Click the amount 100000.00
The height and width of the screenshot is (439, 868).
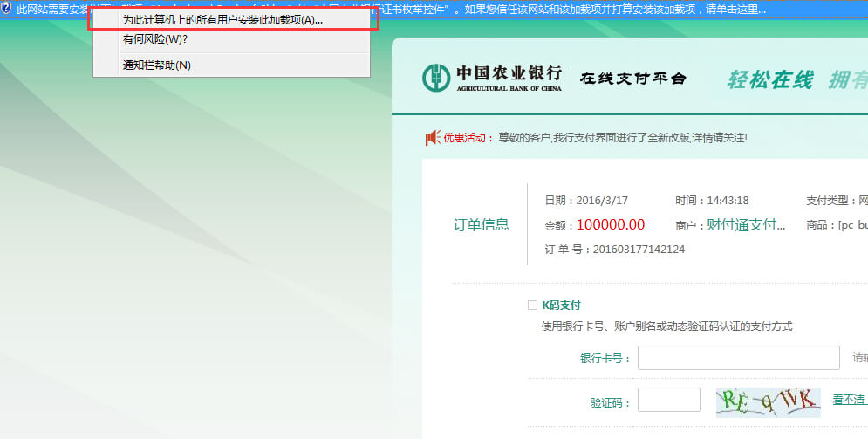(x=611, y=224)
